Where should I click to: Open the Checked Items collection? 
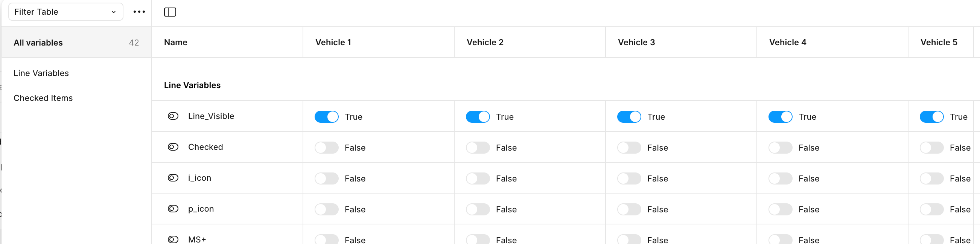[43, 98]
